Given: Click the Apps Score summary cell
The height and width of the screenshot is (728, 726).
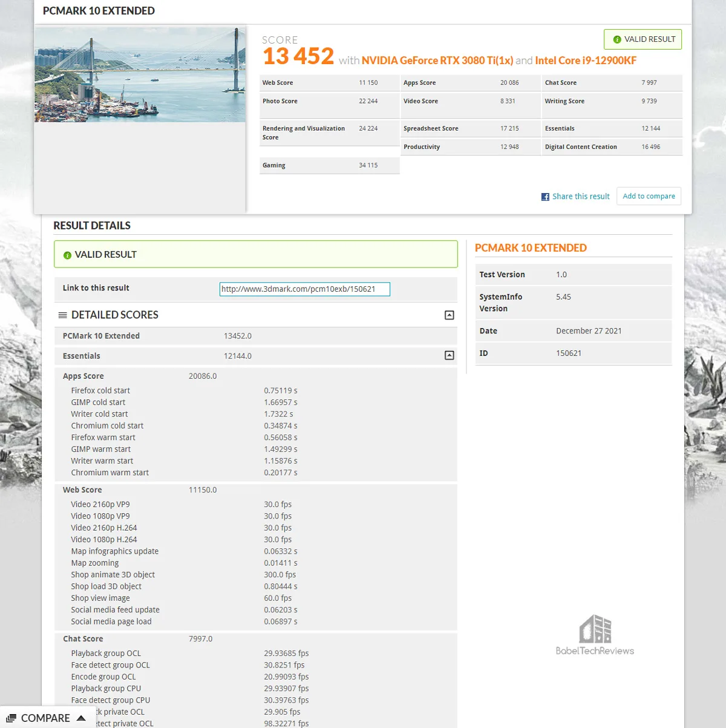Looking at the screenshot, I should pos(471,83).
